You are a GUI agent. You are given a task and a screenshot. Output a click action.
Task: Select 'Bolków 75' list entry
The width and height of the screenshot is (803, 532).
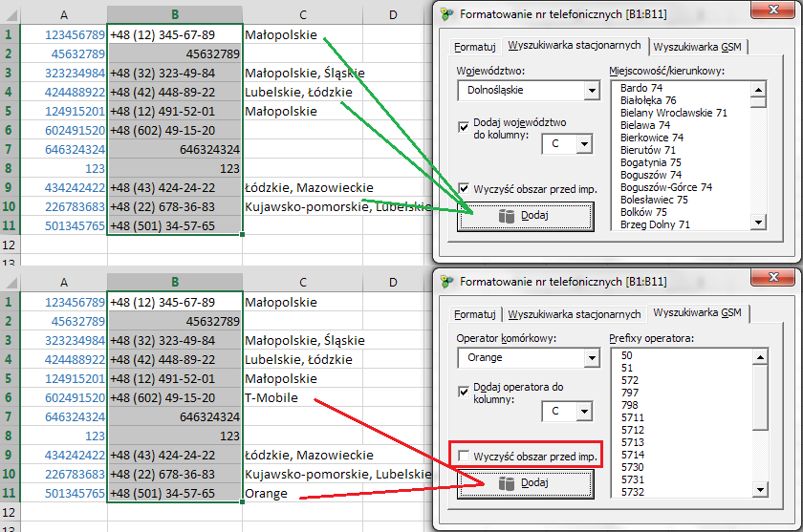point(643,212)
